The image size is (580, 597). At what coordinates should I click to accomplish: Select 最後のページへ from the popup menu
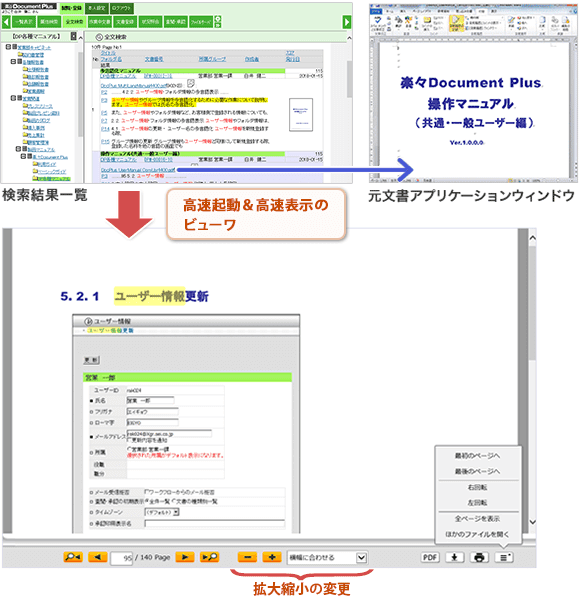478,471
